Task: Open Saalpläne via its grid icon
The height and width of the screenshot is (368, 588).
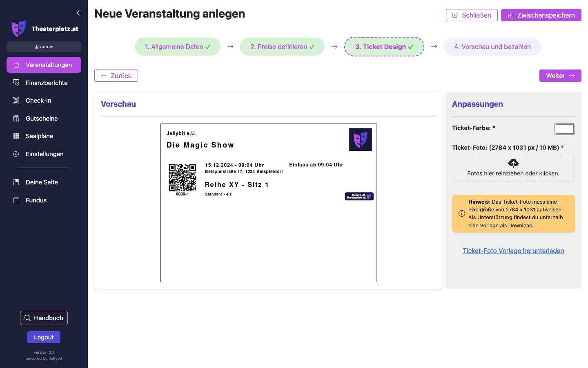Action: click(16, 136)
